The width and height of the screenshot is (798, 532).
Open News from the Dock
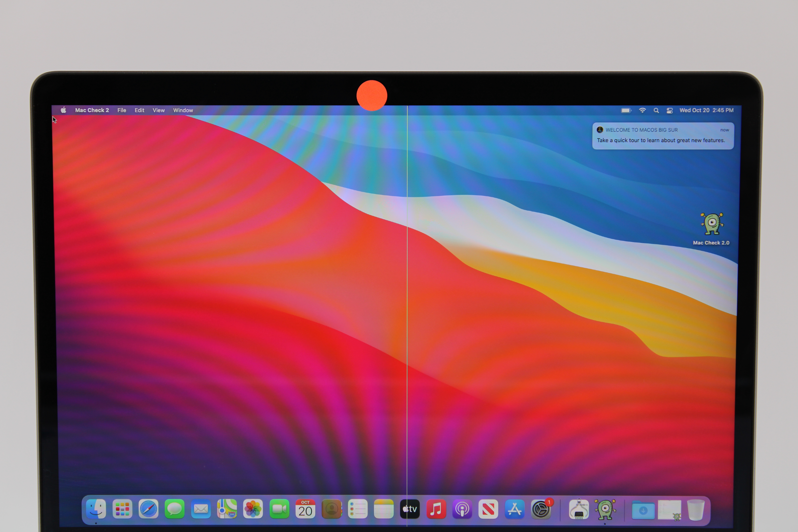[x=488, y=509]
